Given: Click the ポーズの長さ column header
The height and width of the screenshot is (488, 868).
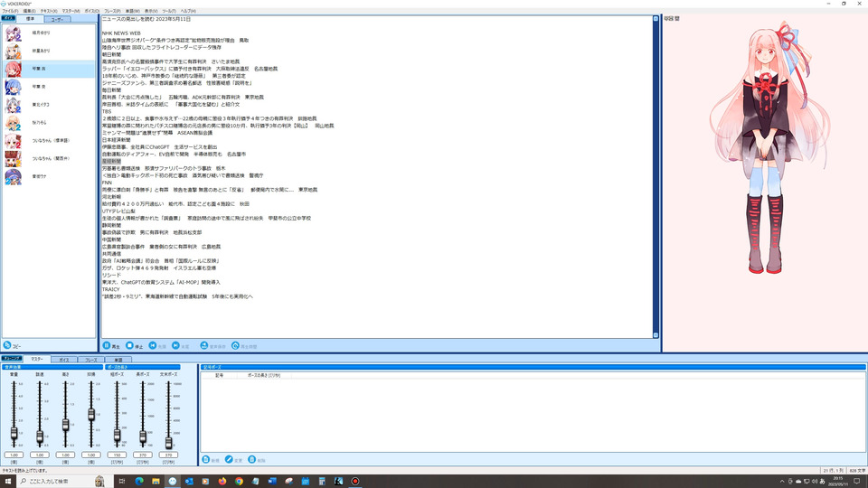Looking at the screenshot, I should click(264, 375).
